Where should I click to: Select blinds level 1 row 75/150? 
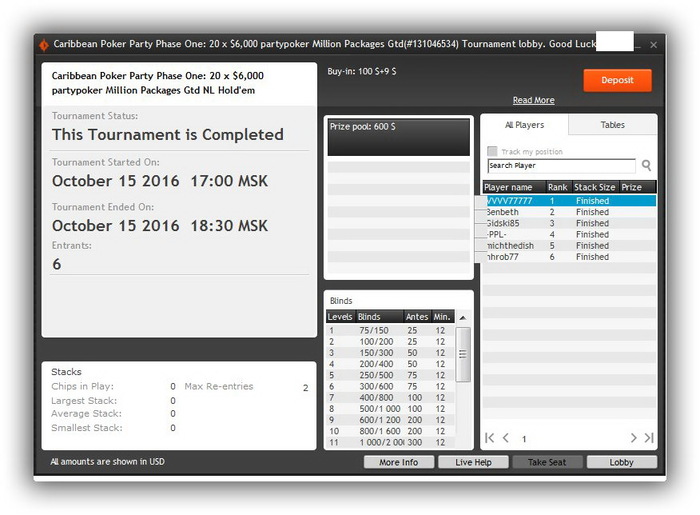[391, 330]
